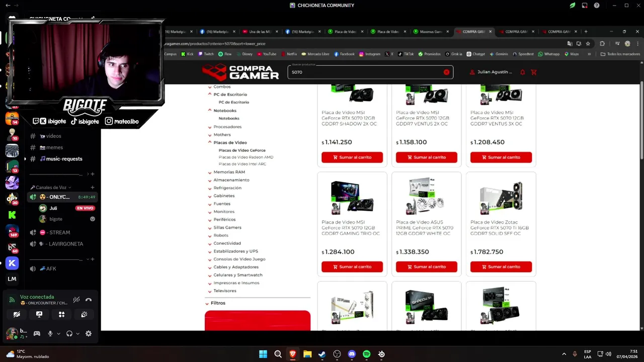644x362 pixels.
Task: Toggle Discord camera on or off
Action: (17, 314)
